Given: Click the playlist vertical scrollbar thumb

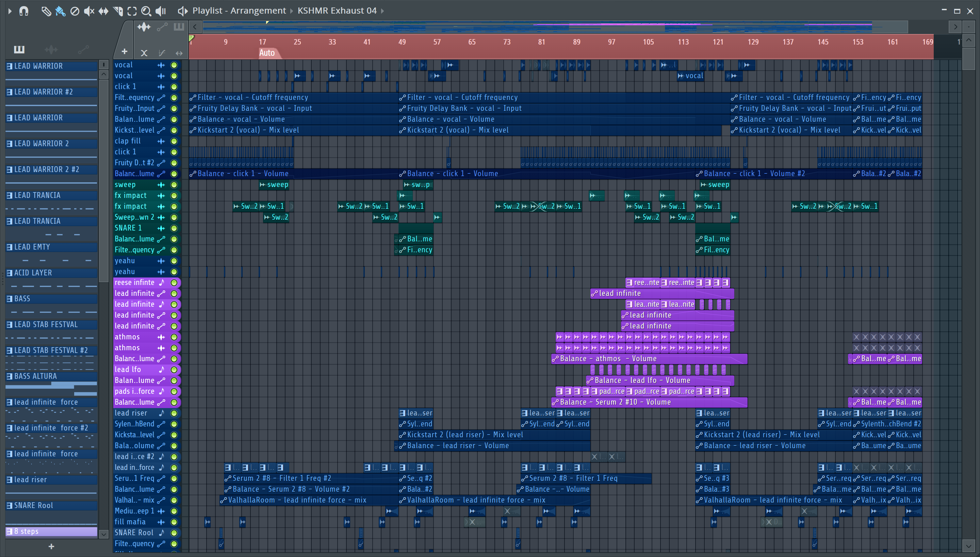Looking at the screenshot, I should point(968,58).
